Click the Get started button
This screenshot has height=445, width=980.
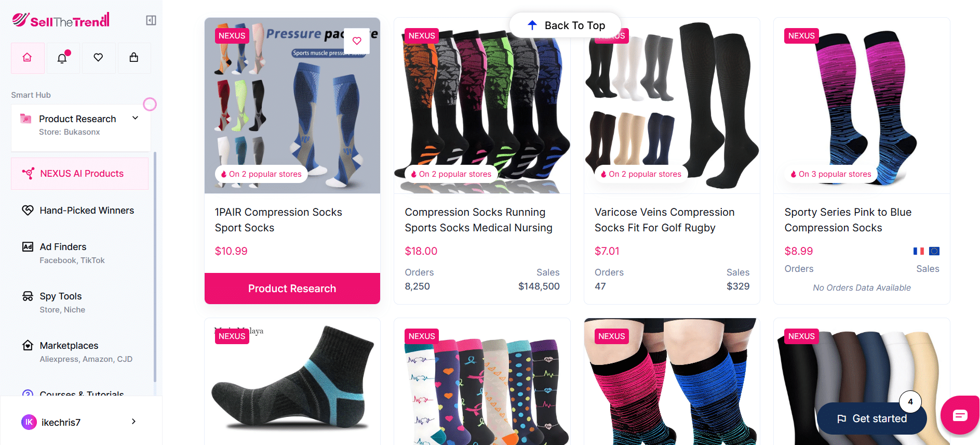point(872,418)
